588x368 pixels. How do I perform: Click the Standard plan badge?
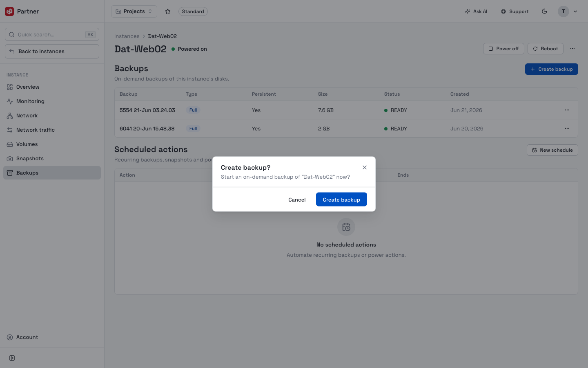193,11
